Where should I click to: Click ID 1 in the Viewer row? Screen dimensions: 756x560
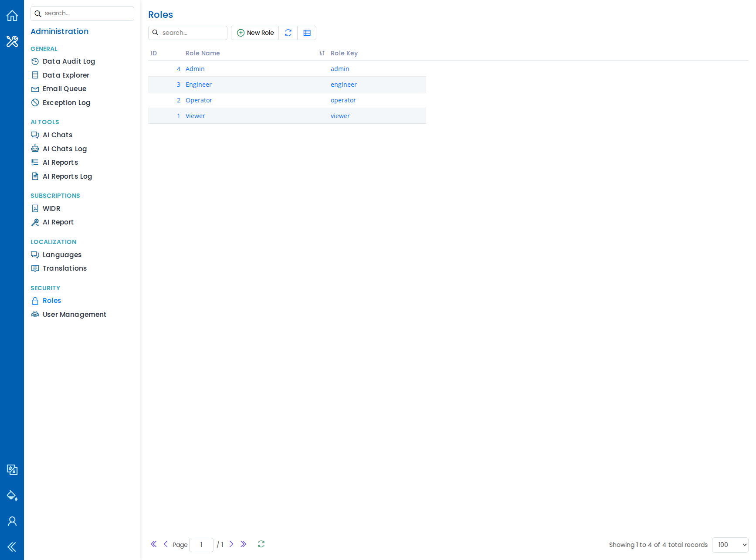coord(179,116)
